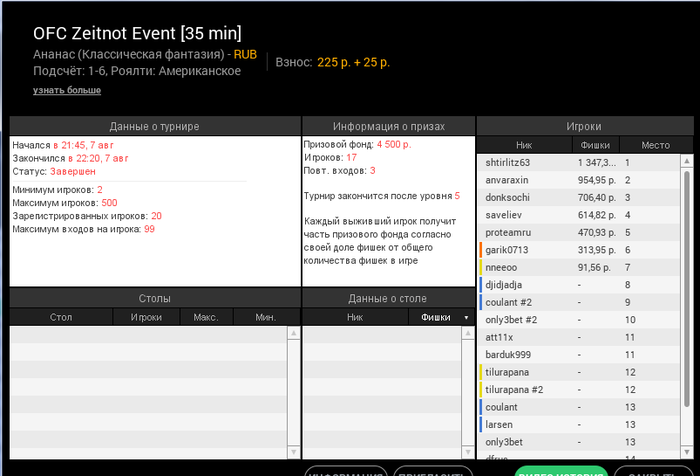Select player 'coulant #2' row
Viewport: 700px width, 476px height.
tap(579, 302)
